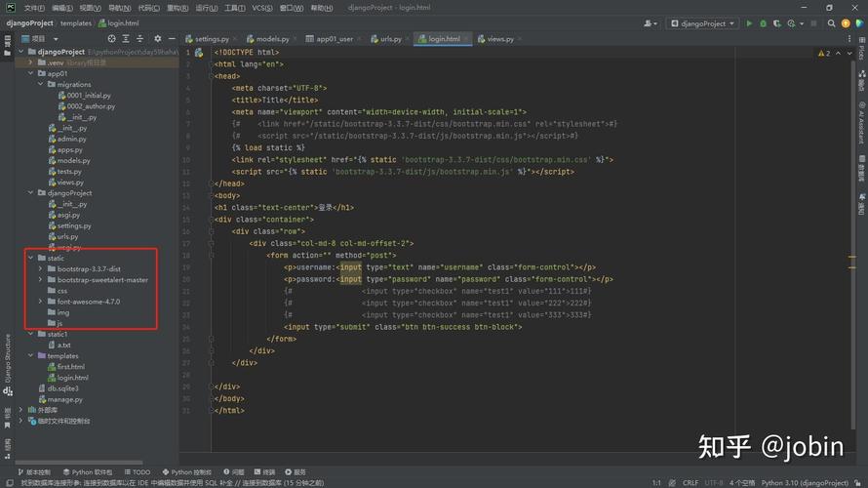Click the orange IDE update icon
868x488 pixels.
coord(846,23)
